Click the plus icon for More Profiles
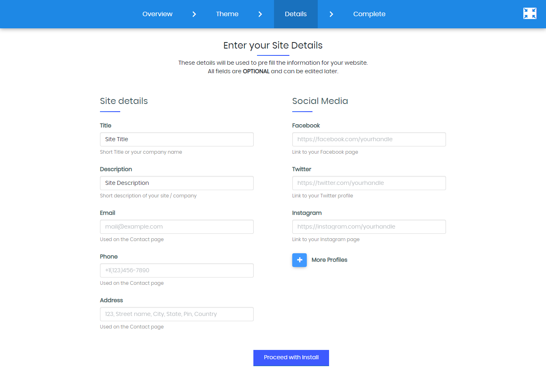 coord(300,260)
